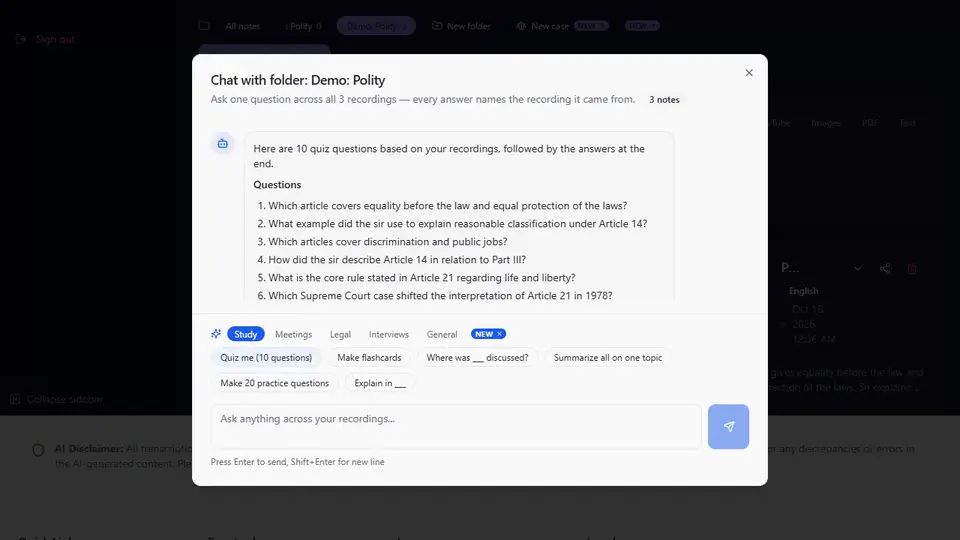Share the note with the share icon

tap(885, 268)
